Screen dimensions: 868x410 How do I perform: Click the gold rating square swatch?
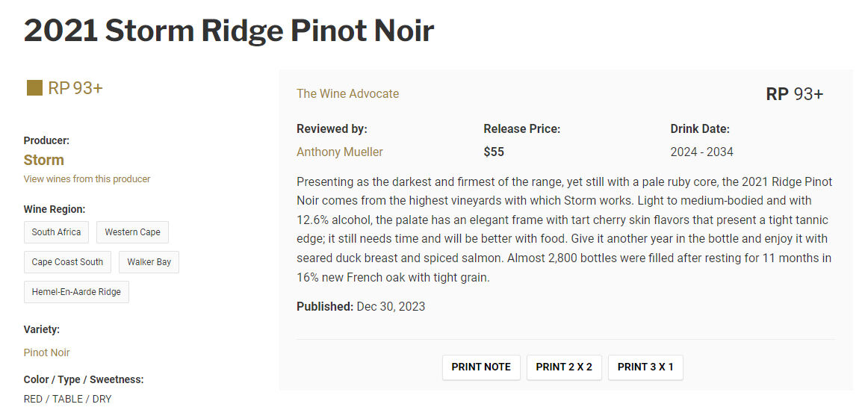point(34,88)
